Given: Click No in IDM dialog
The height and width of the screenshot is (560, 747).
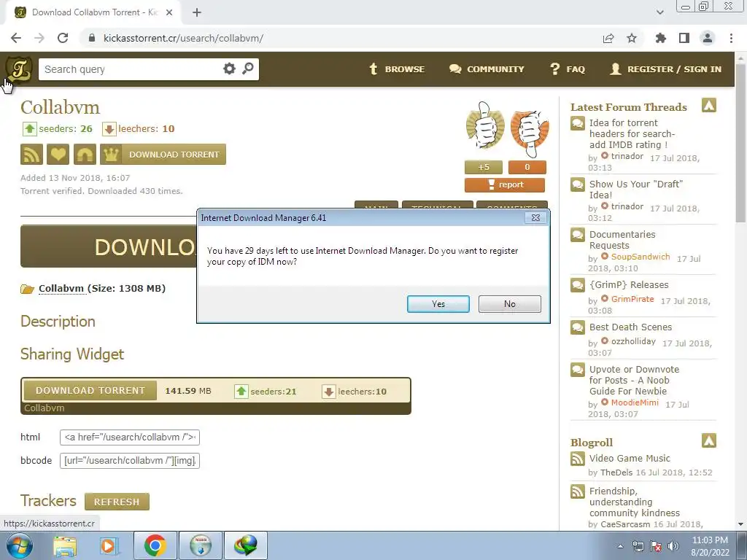Looking at the screenshot, I should coord(510,304).
